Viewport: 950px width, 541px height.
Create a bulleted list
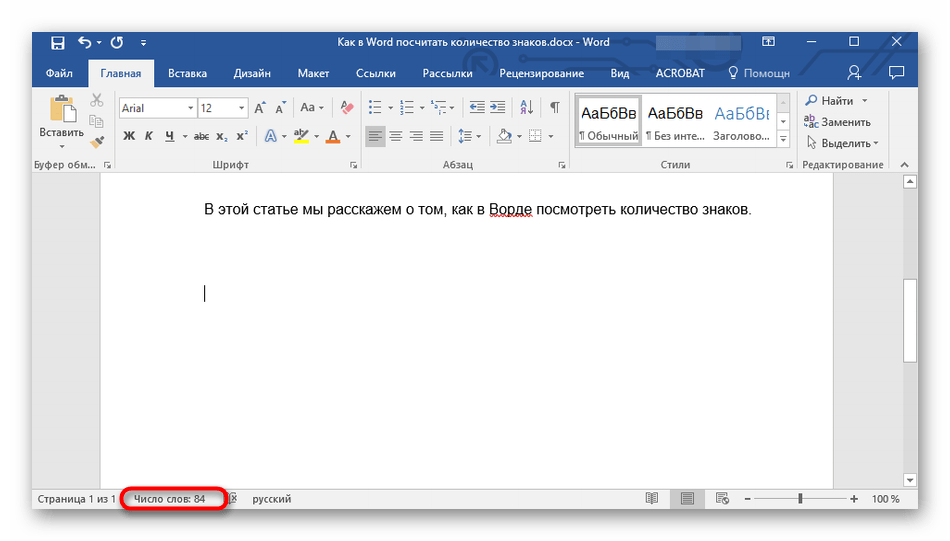point(376,108)
